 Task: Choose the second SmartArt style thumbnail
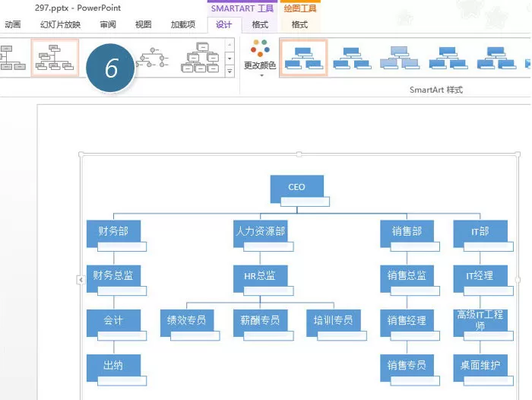tap(352, 58)
